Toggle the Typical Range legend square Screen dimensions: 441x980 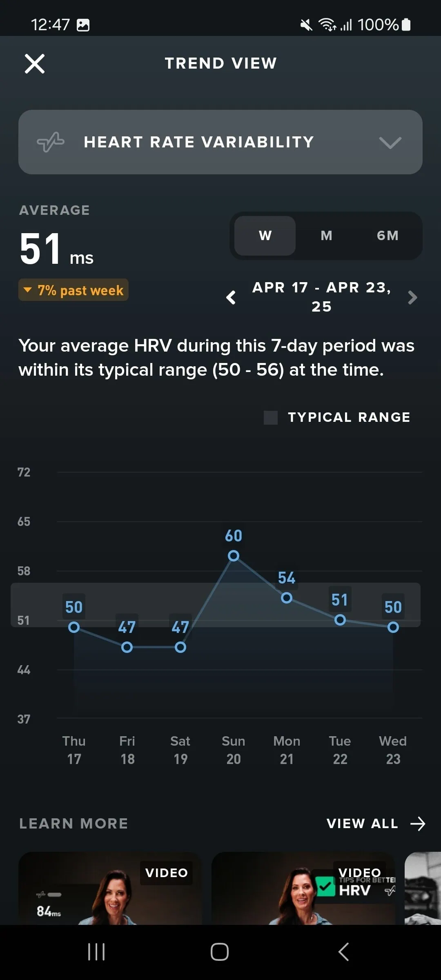(x=270, y=417)
